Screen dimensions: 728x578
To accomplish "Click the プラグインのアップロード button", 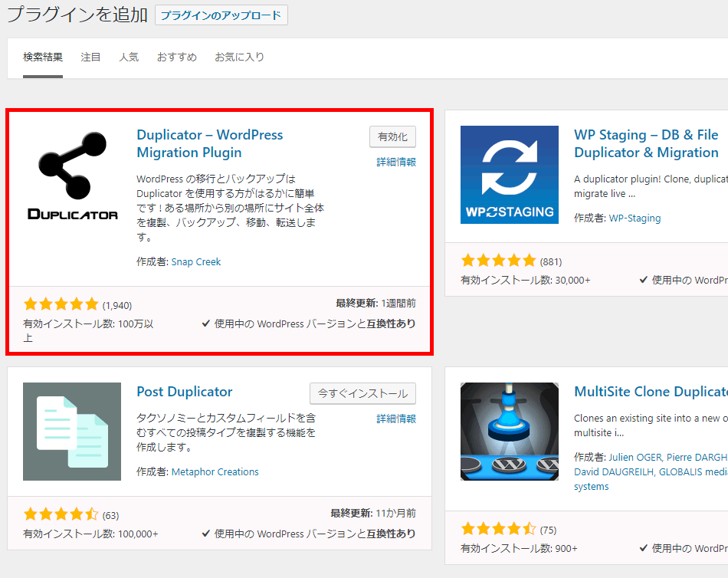I will 221,15.
